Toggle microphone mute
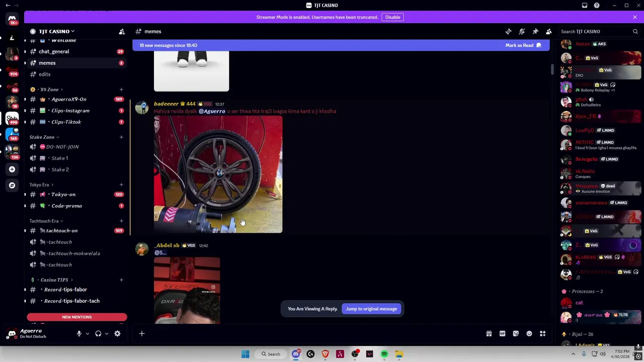This screenshot has width=644, height=362. pyautogui.click(x=79, y=333)
